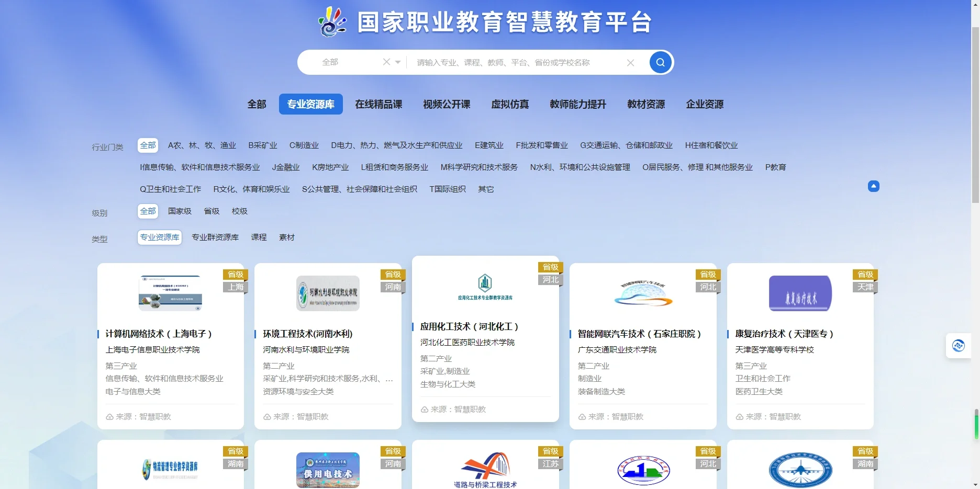Filter level by 省级
The height and width of the screenshot is (489, 980).
click(x=211, y=211)
